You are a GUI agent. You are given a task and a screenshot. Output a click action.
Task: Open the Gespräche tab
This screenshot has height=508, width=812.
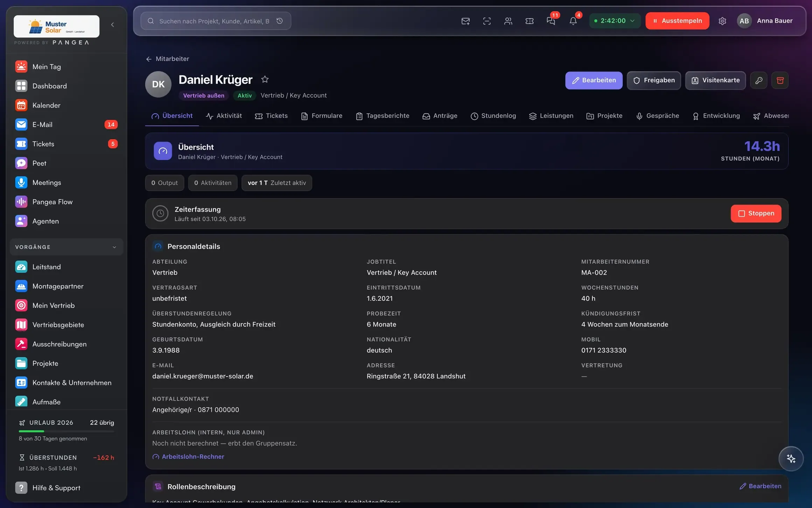click(657, 116)
